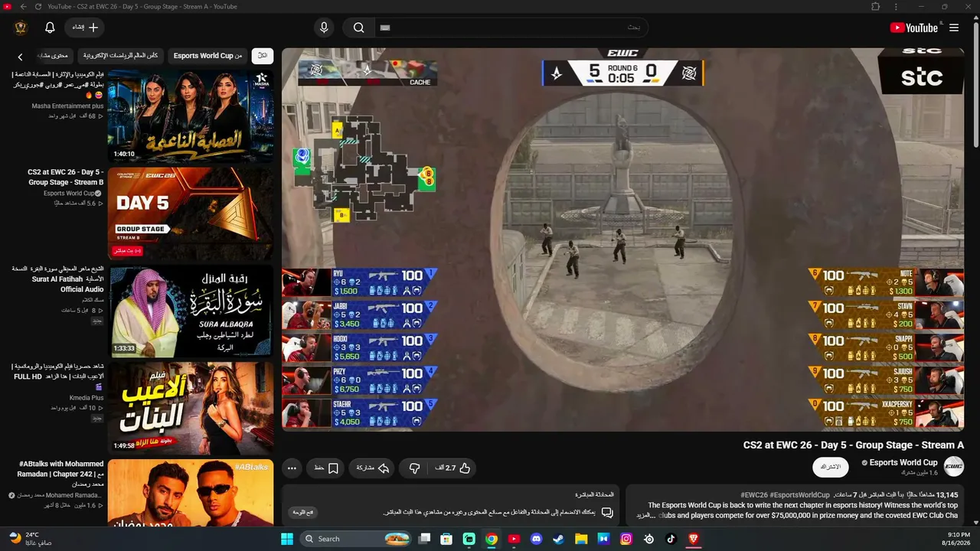
Task: Save the video with the bookmark button
Action: click(325, 468)
